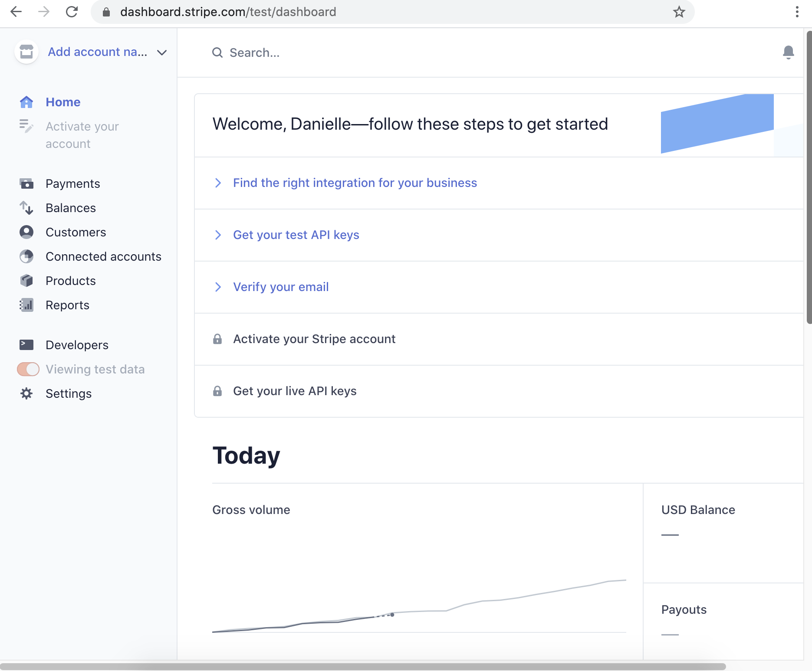Click the Products box icon
The width and height of the screenshot is (812, 671).
coord(26,281)
